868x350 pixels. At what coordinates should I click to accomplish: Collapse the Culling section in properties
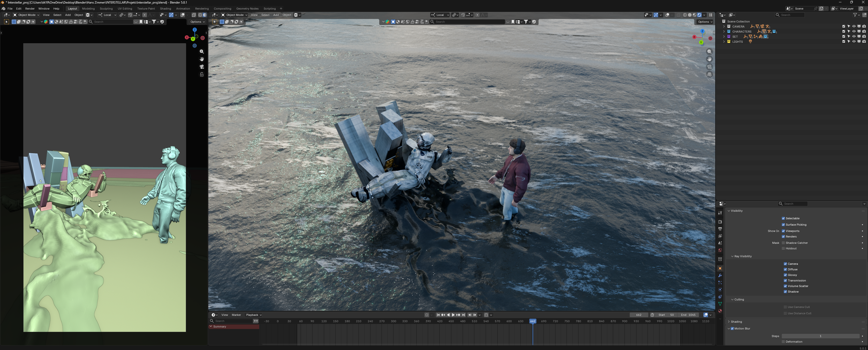(x=732, y=299)
